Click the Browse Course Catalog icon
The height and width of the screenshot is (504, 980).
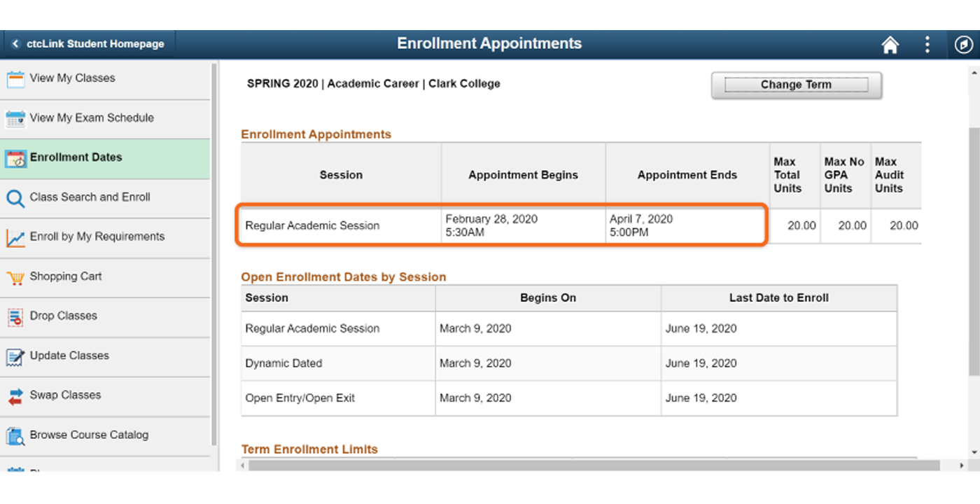pyautogui.click(x=15, y=436)
